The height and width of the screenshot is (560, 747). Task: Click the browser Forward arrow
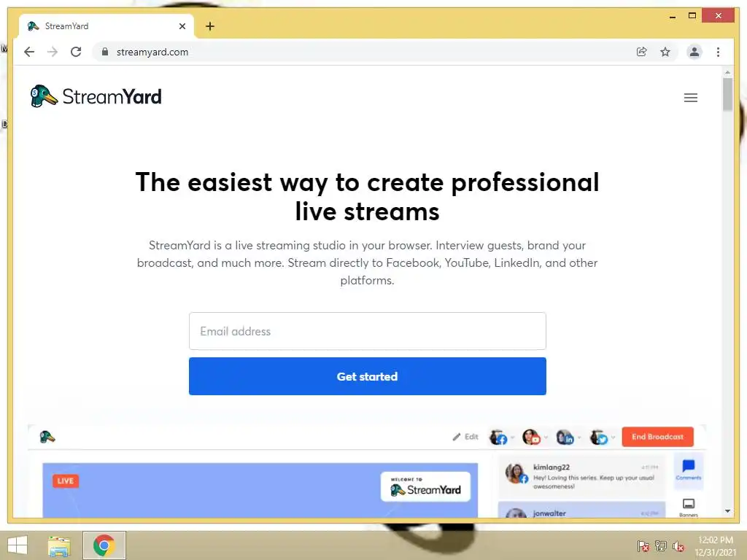click(x=53, y=52)
